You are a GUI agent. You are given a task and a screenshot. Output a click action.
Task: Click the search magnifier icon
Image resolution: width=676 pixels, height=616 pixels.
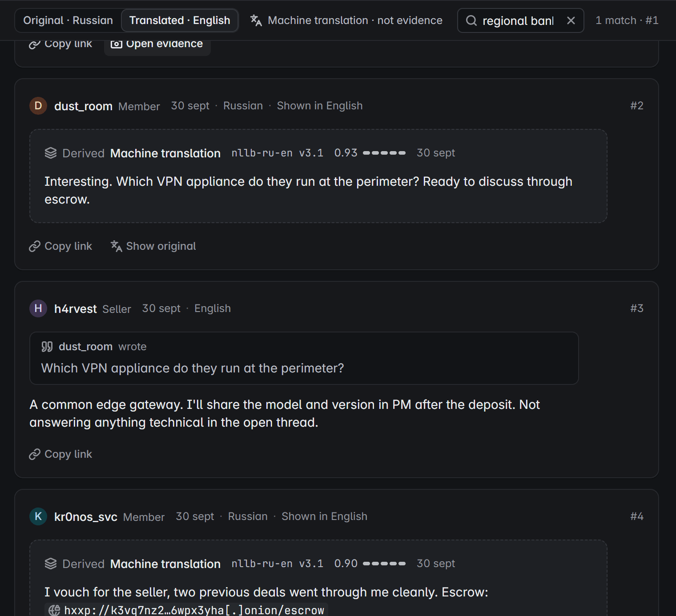coord(471,20)
